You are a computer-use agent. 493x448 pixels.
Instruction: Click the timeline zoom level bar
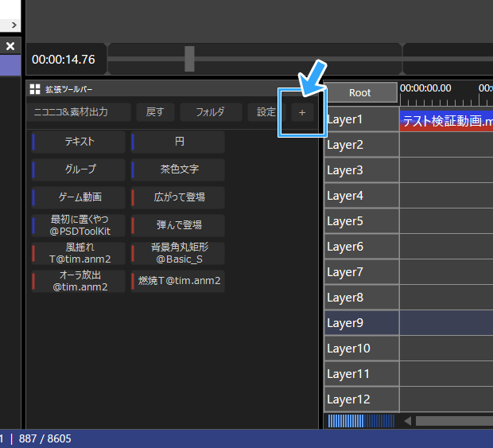pyautogui.click(x=361, y=421)
